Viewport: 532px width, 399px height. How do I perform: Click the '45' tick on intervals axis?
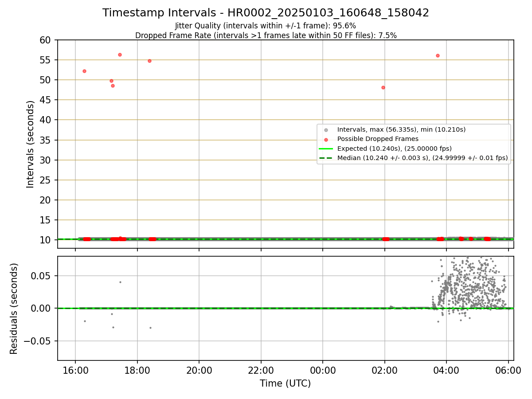(46, 100)
